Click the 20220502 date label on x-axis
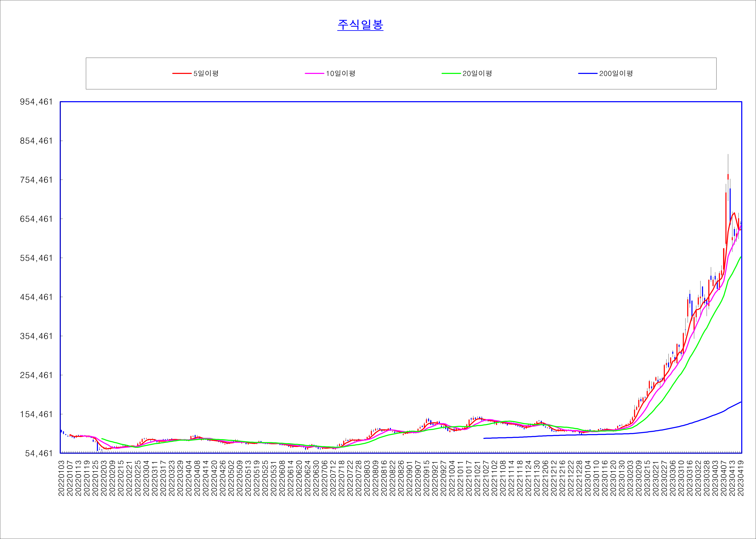Image resolution: width=756 pixels, height=539 pixels. (231, 478)
